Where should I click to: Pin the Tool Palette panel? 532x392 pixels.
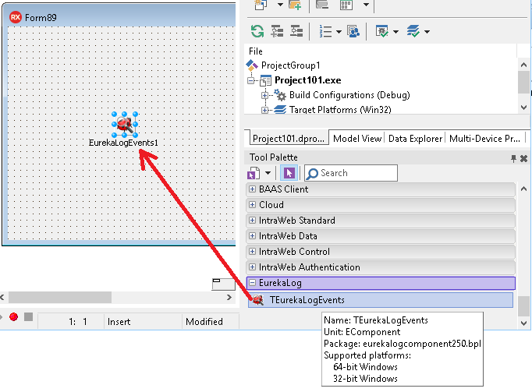[x=513, y=158]
